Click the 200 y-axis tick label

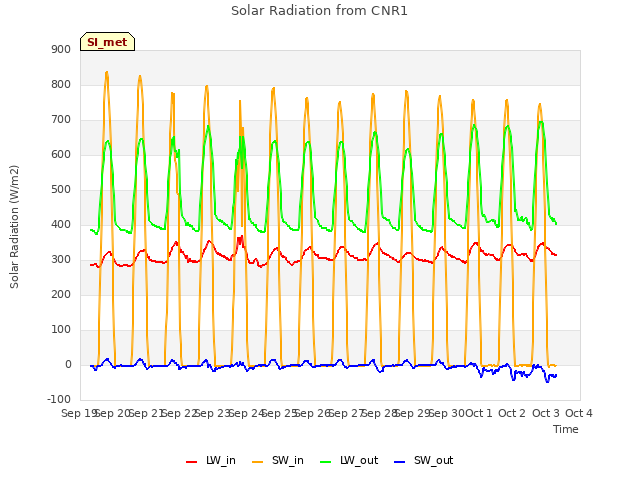pos(61,295)
